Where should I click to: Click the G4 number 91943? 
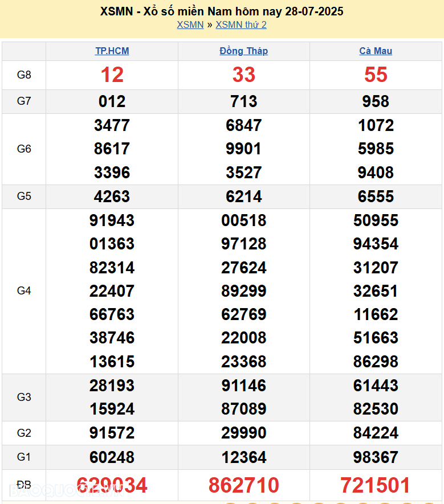[112, 220]
